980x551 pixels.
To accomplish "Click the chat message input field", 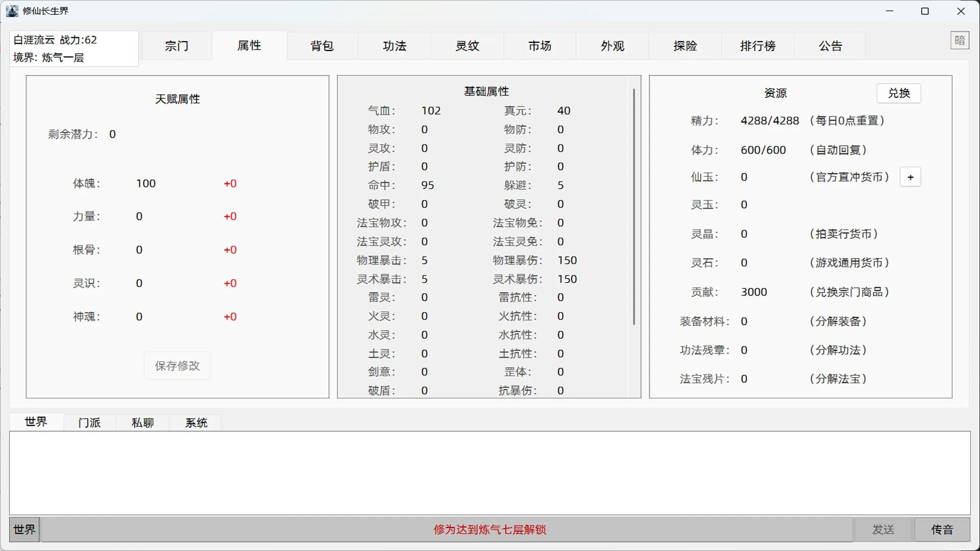I will coord(447,530).
